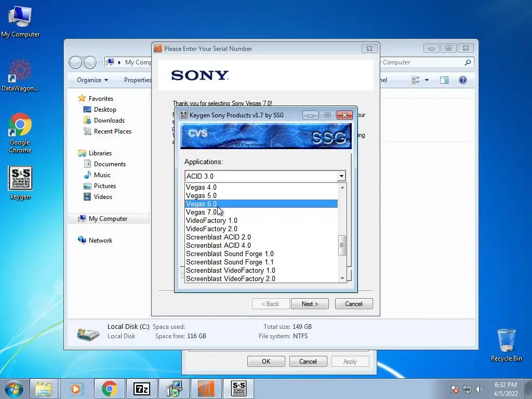Click the Explorer help icon
532x399 pixels.
462,80
